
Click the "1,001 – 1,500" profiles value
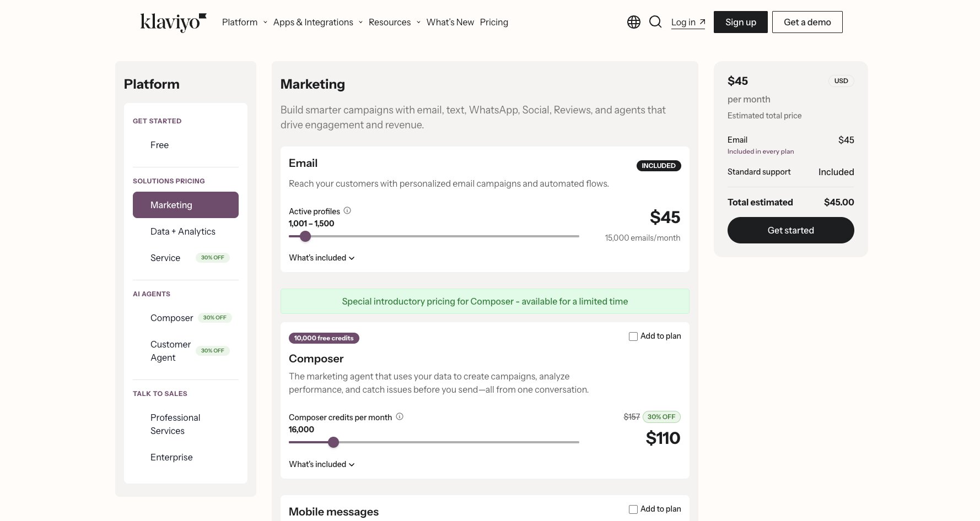pyautogui.click(x=311, y=224)
